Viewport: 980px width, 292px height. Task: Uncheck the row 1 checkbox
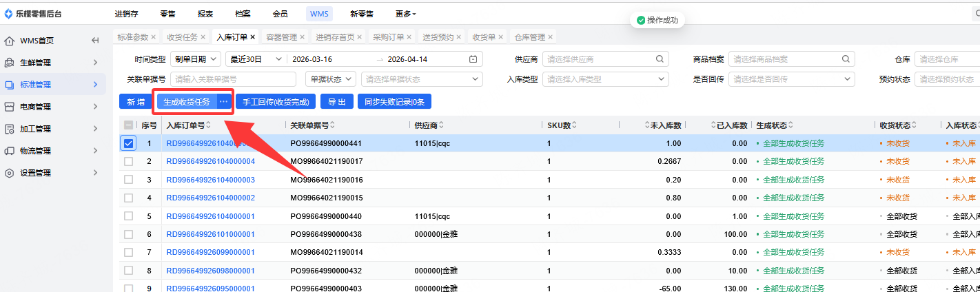pos(128,143)
